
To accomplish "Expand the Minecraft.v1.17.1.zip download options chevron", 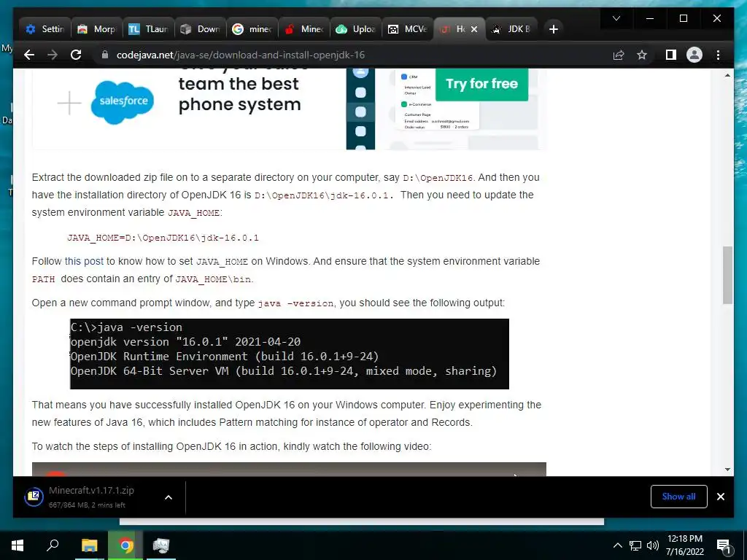I will tap(169, 497).
